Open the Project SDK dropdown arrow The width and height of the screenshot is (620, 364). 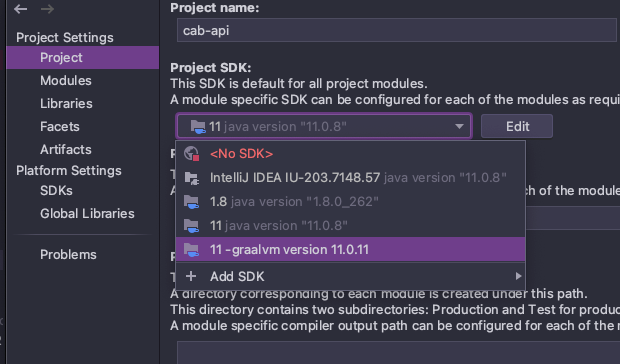click(459, 126)
